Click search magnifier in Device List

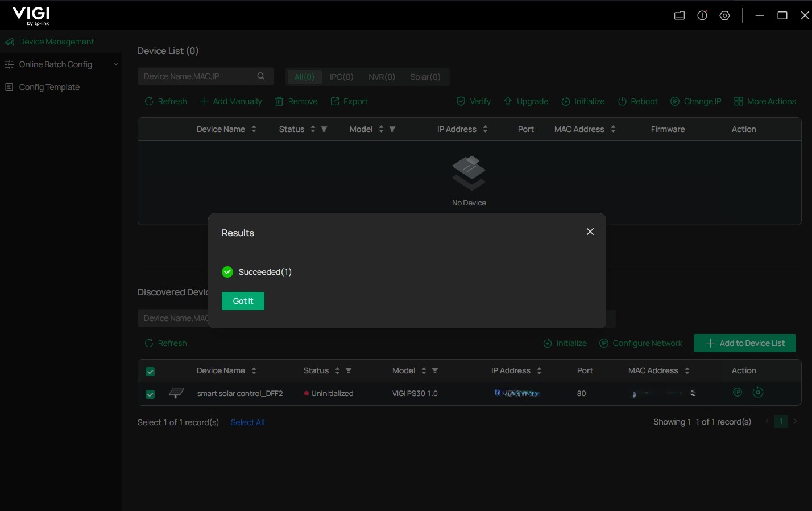click(x=261, y=76)
